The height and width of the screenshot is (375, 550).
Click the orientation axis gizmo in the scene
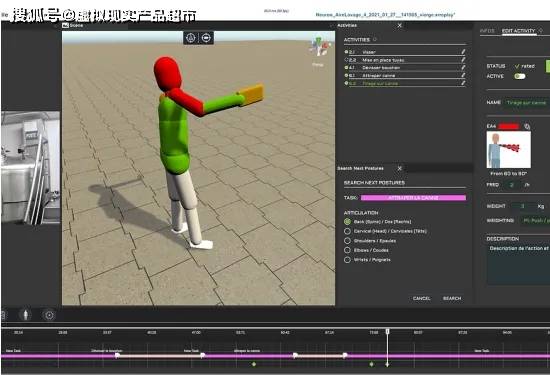click(319, 47)
